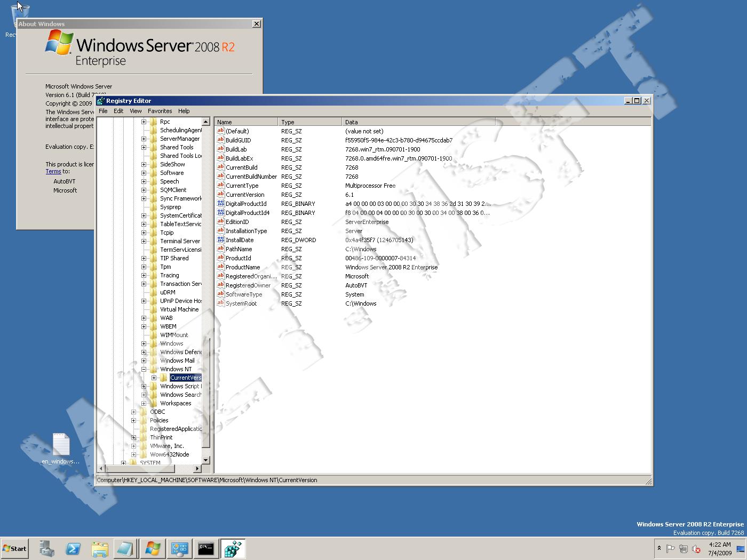Screen dimensions: 747x560
Task: Click tree scrollbar down arrow
Action: pos(206,460)
